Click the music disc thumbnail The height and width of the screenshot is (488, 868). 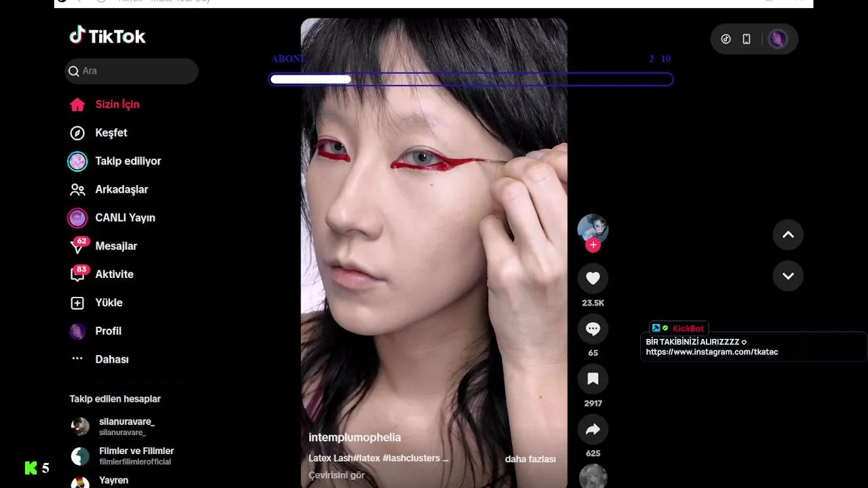593,476
